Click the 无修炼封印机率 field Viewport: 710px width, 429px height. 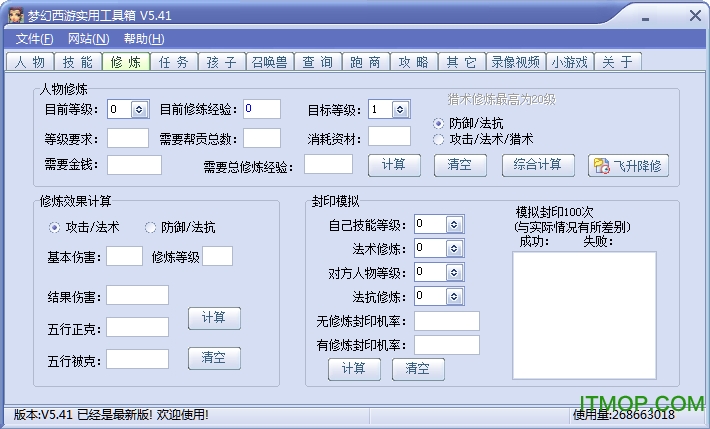coord(447,321)
